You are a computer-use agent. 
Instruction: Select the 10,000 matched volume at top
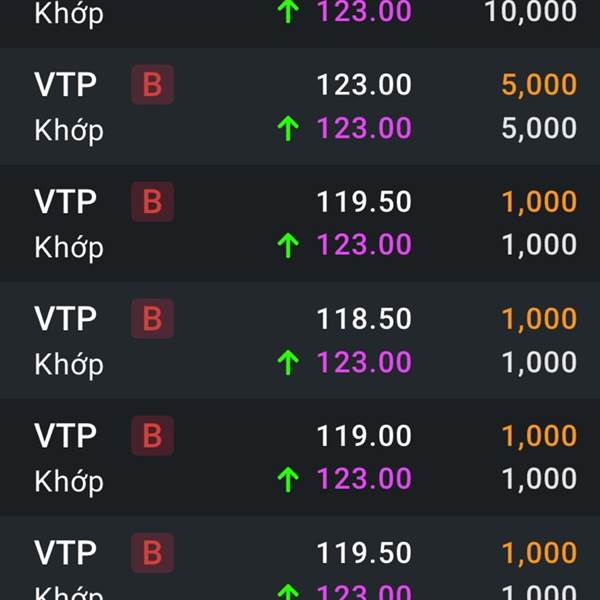click(x=530, y=12)
